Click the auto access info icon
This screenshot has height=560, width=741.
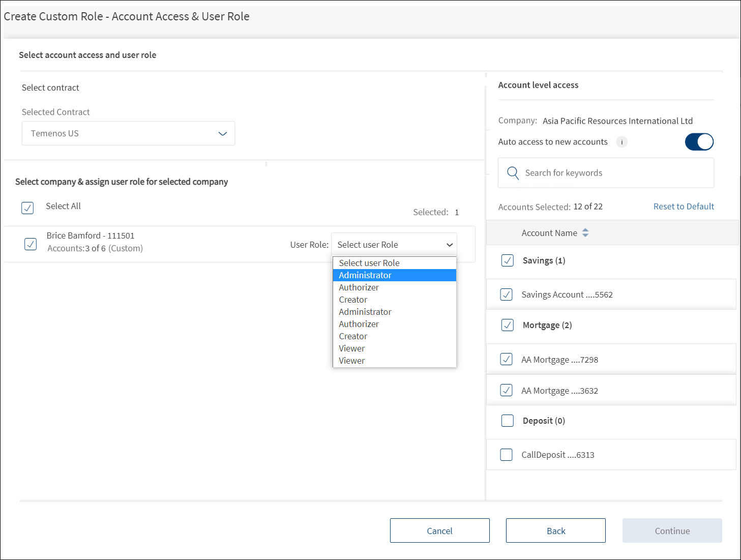point(621,142)
